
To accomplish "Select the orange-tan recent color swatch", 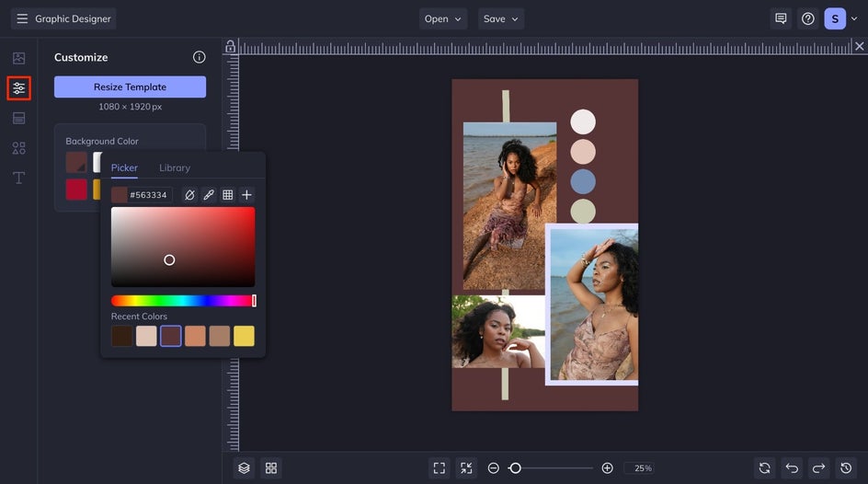I will coord(195,336).
